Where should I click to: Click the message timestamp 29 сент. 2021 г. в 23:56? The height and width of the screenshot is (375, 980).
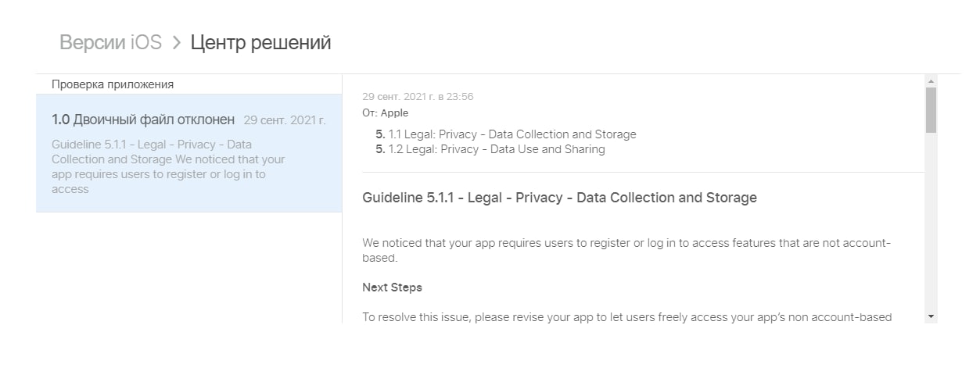pos(418,97)
